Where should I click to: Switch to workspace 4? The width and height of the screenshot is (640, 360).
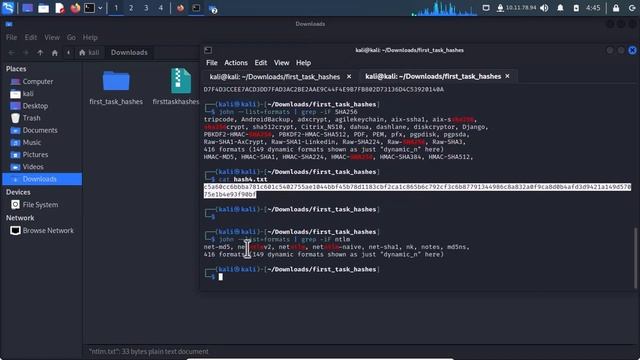point(161,8)
